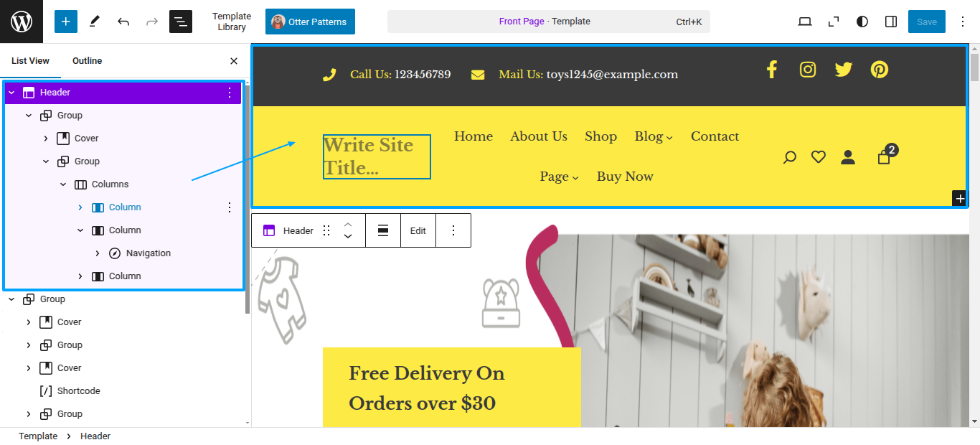Click the Write Site Title field
This screenshot has width=980, height=445.
tap(377, 156)
